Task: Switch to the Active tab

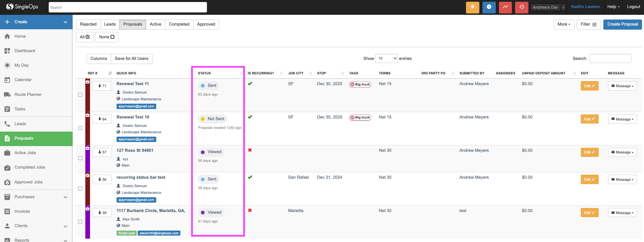Action: coord(155,24)
